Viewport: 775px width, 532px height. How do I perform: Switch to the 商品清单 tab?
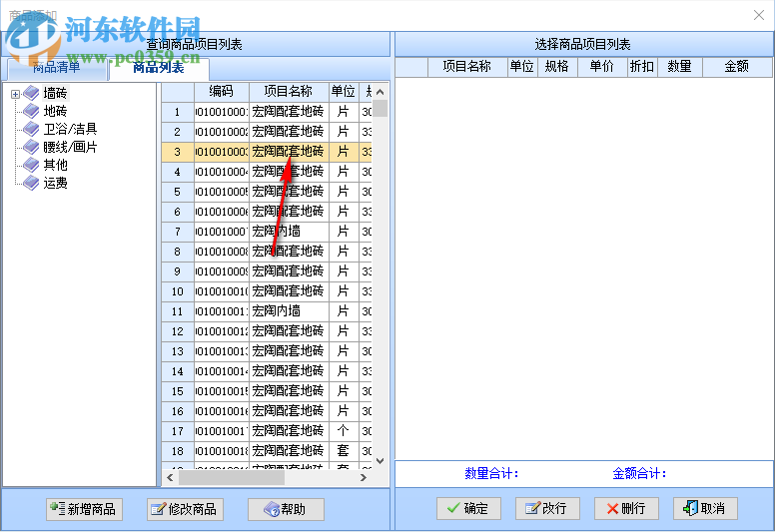[56, 68]
